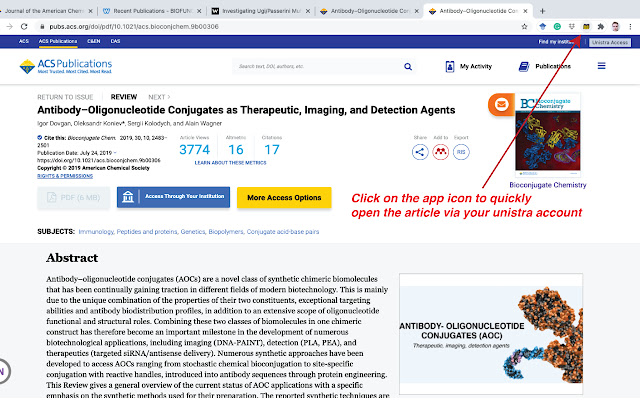This screenshot has width=640, height=400.
Task: Export citation with the RIS icon
Action: (461, 152)
